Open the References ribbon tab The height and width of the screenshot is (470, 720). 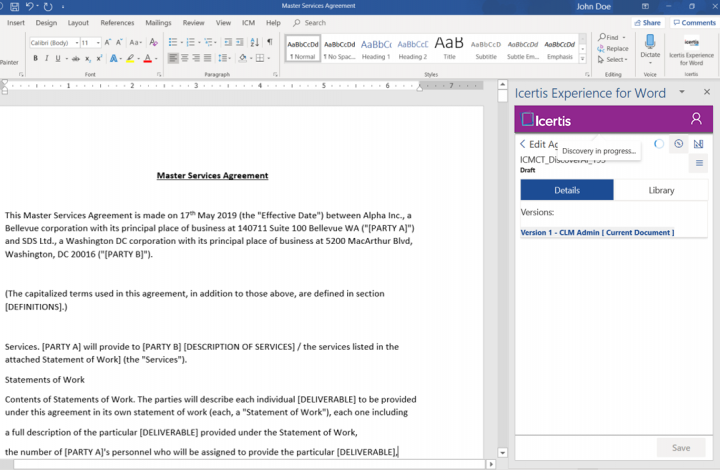[117, 22]
